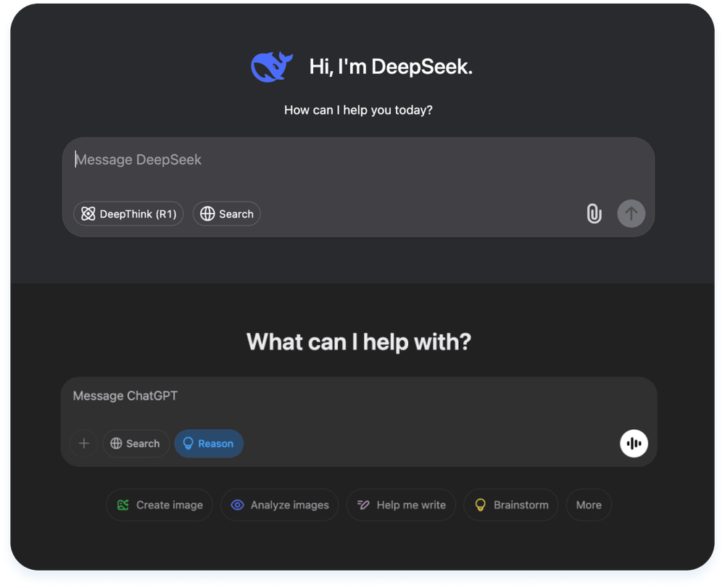Click the paperclip attach file icon
The image size is (725, 588).
tap(594, 214)
